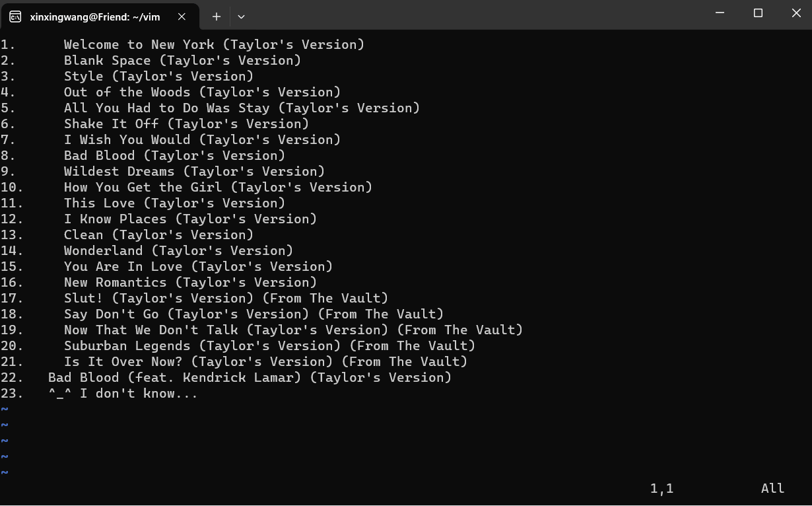The height and width of the screenshot is (506, 812).
Task: Place cursor on Bad Blood feat. Kendrick Lamar
Action: pyautogui.click(x=250, y=377)
